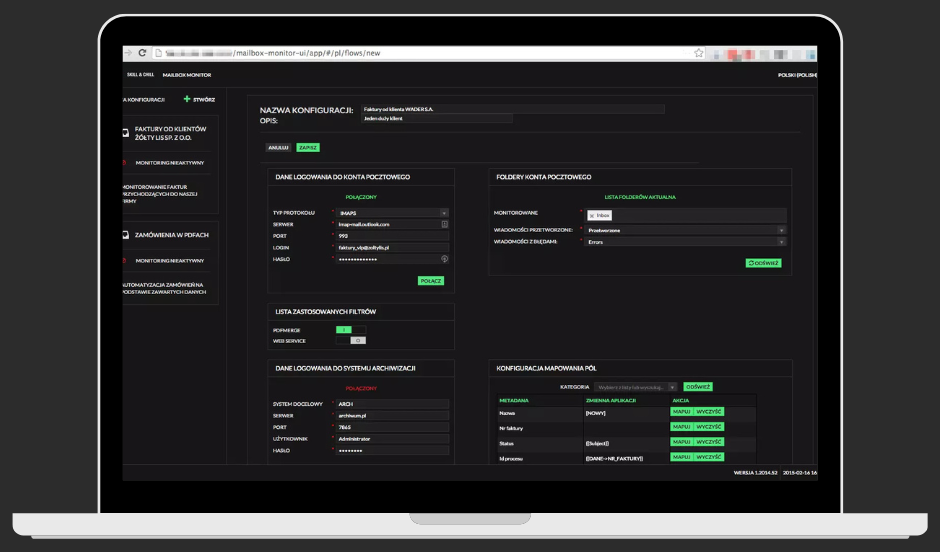Click the green plus Stwórz icon
The image size is (940, 552).
click(187, 99)
